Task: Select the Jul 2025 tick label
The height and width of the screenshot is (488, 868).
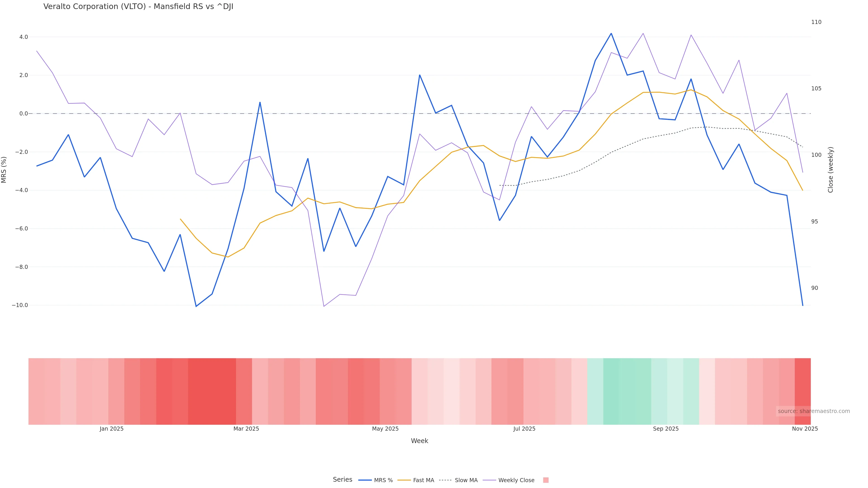Action: pyautogui.click(x=524, y=429)
